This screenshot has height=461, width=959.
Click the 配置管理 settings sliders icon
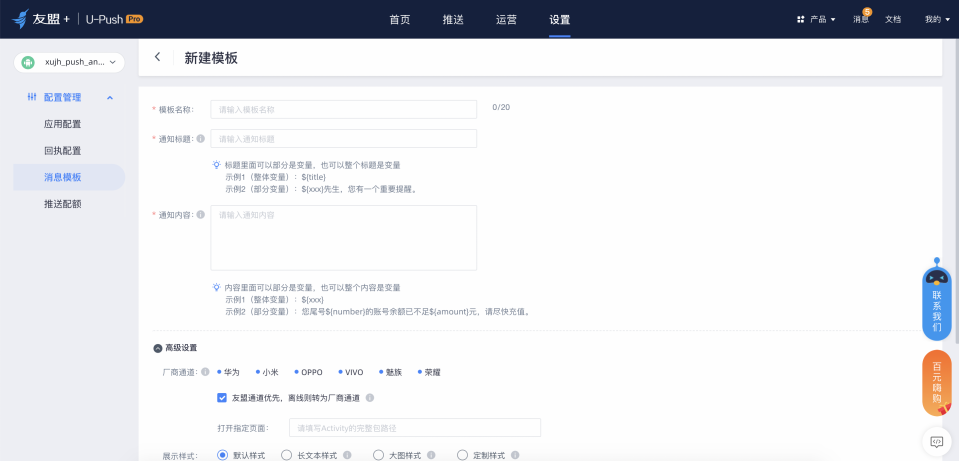pos(32,97)
